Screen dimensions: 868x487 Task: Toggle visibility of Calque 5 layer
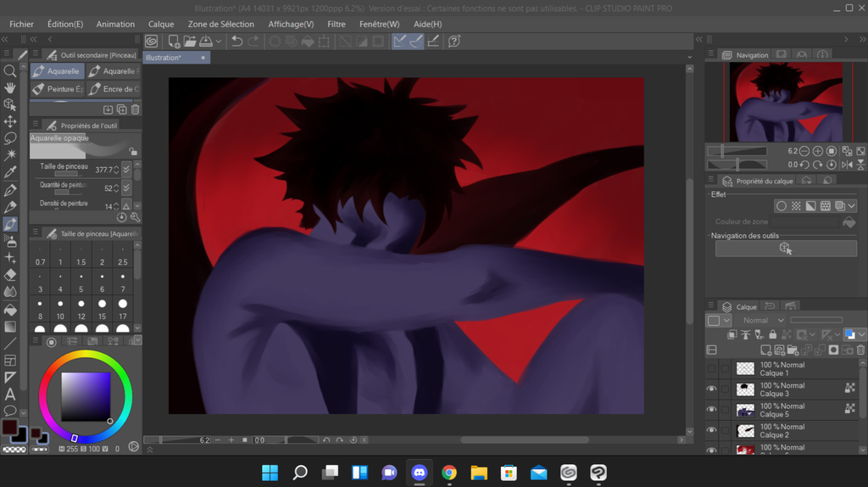(711, 410)
